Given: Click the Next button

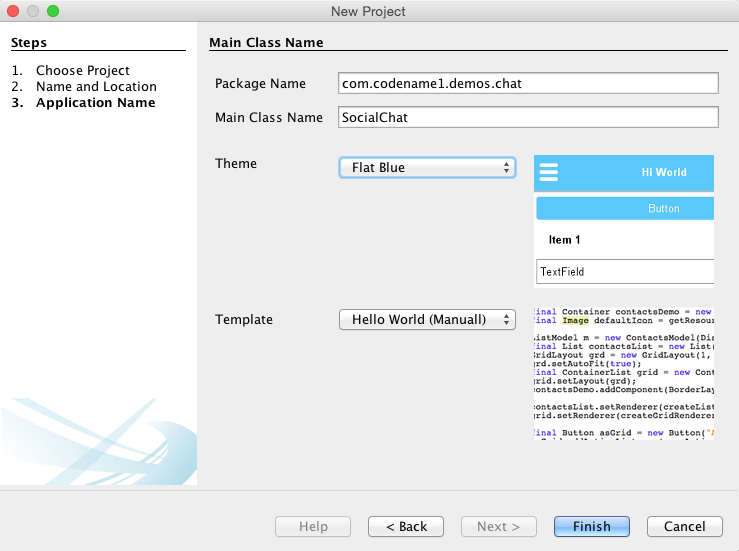Looking at the screenshot, I should 498,526.
